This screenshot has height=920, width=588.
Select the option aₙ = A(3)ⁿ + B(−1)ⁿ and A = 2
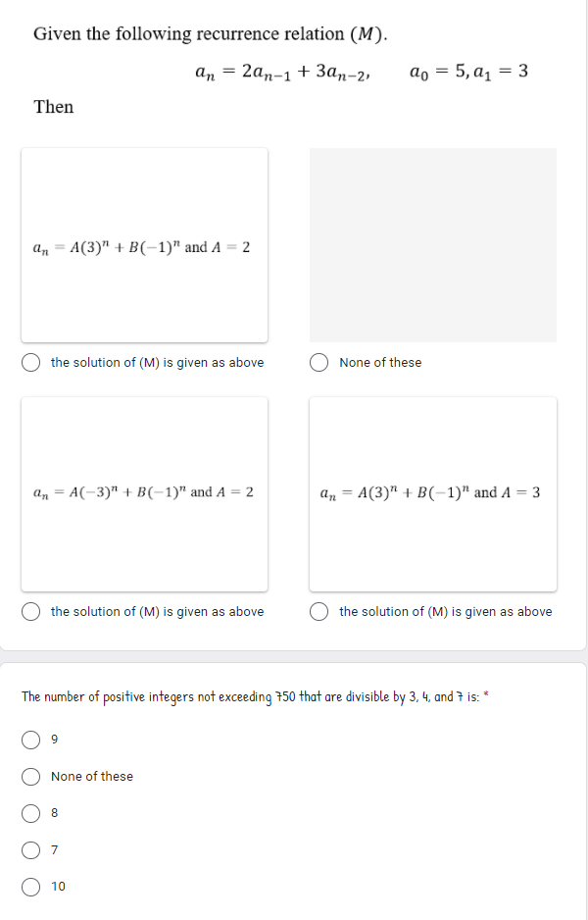click(x=30, y=362)
